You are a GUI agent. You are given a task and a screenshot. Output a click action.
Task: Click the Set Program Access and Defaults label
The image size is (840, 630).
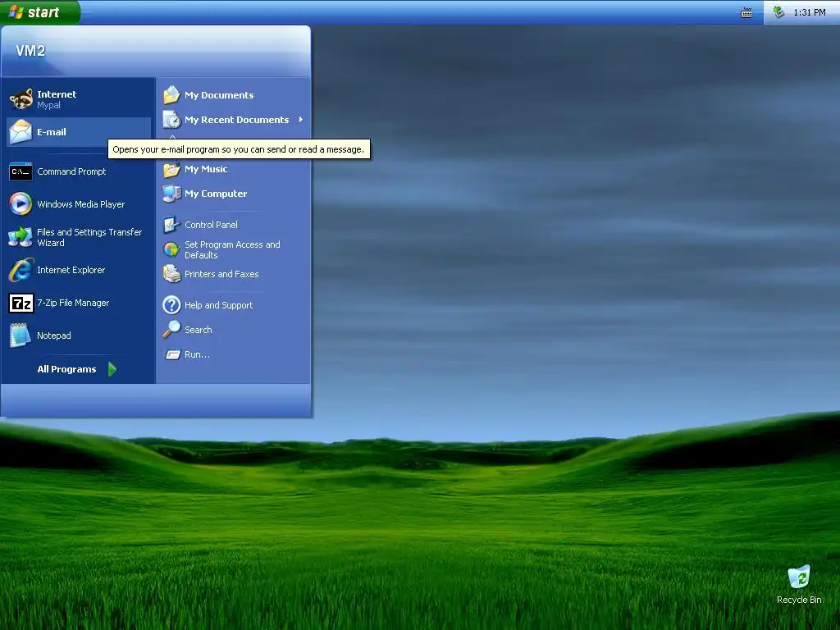click(232, 249)
